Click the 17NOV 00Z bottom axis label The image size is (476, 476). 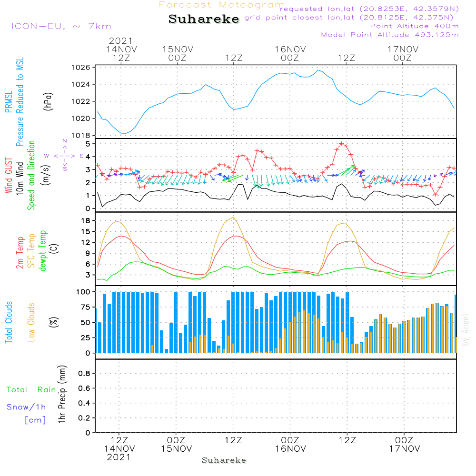pyautogui.click(x=404, y=445)
